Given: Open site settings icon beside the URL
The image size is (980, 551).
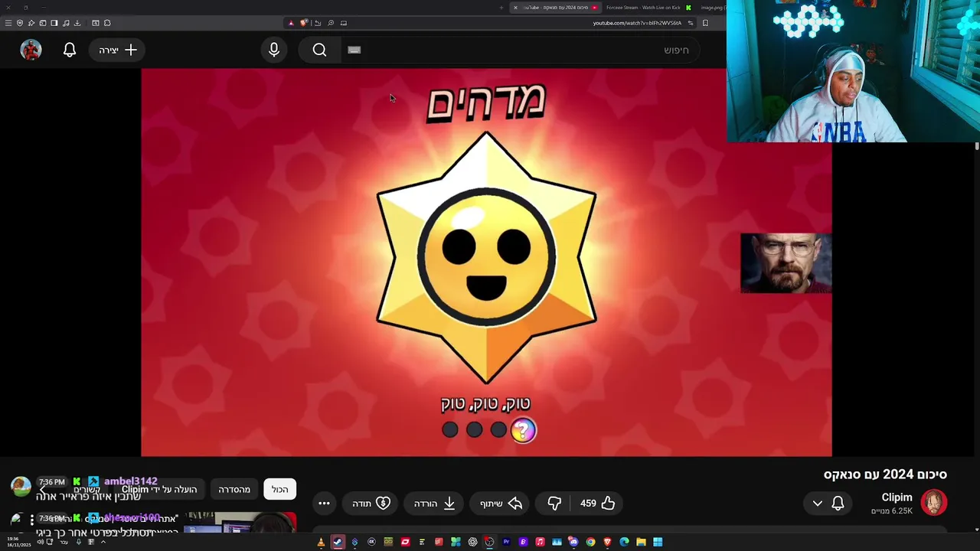Looking at the screenshot, I should click(690, 23).
